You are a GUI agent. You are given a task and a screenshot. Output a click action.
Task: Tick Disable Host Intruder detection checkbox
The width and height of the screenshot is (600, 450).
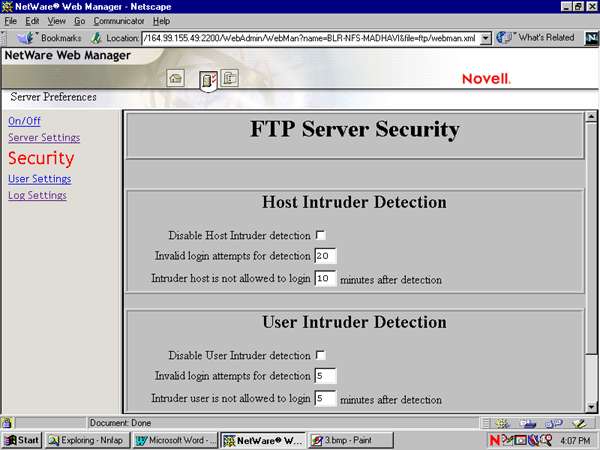(321, 235)
